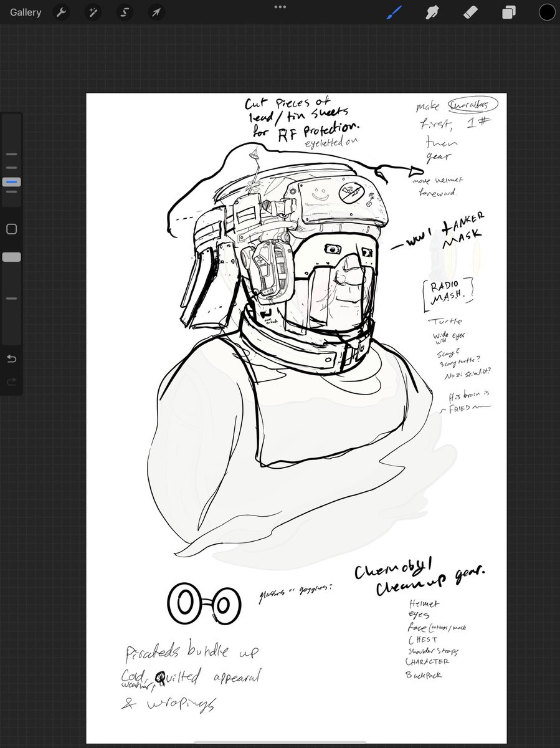Redo using the lower sidebar arrow
This screenshot has width=560, height=748.
(x=11, y=381)
